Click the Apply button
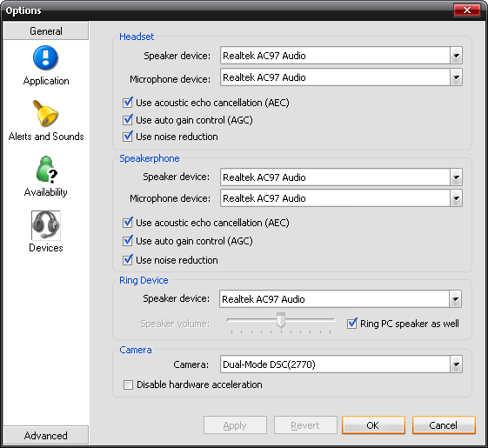Viewport: 488px width, 448px height. [x=235, y=425]
